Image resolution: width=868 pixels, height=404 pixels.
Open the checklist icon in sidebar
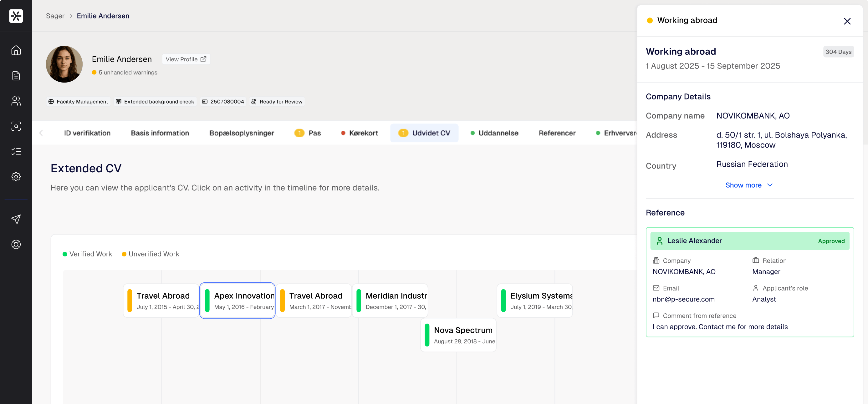[x=16, y=151]
